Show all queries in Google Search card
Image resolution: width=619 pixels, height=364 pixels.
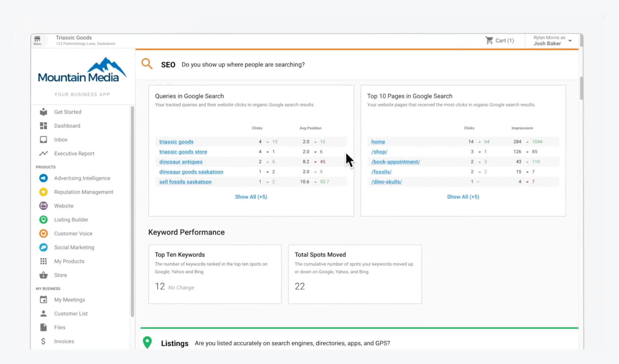[x=251, y=197]
